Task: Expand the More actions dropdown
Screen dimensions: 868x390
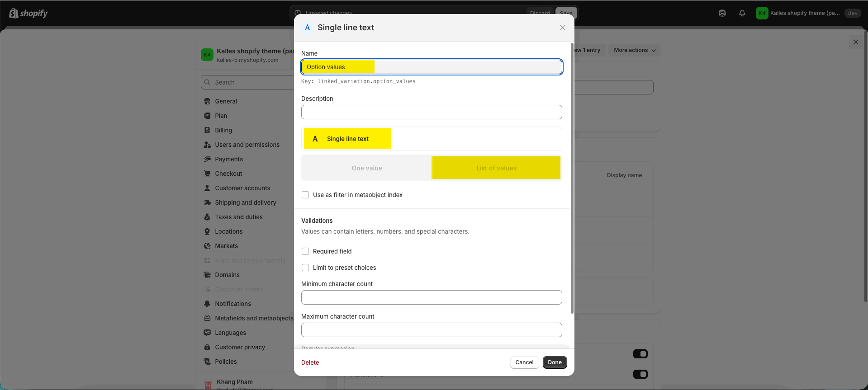Action: click(x=634, y=50)
